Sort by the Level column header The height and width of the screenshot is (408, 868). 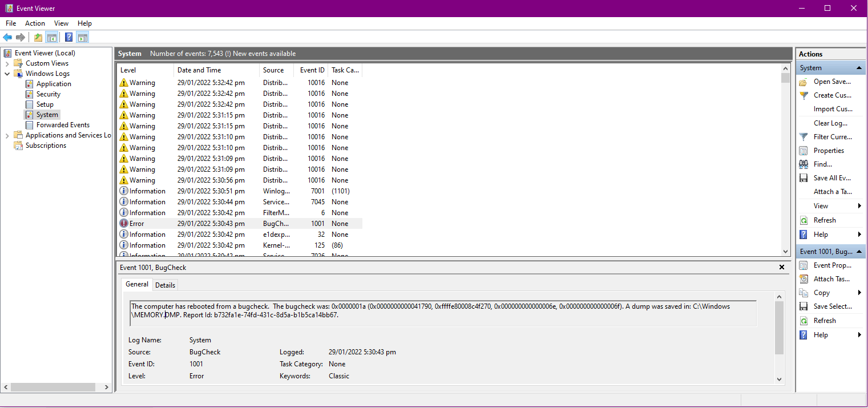click(145, 70)
